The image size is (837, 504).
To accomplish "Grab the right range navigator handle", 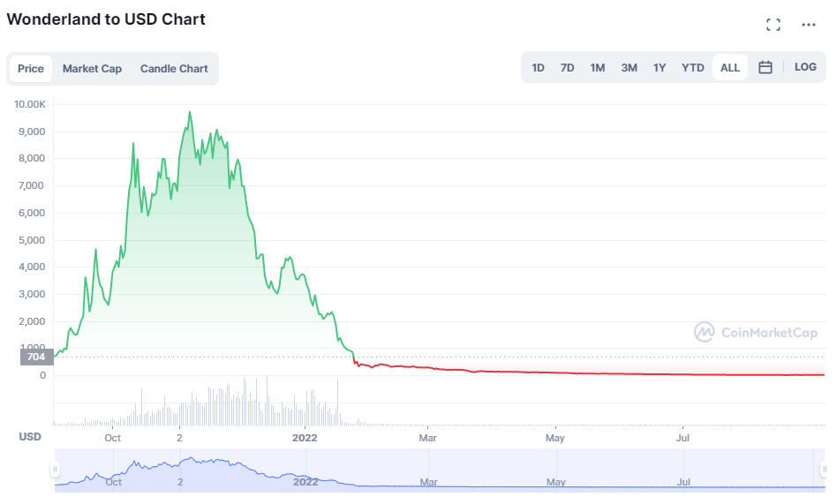I will pyautogui.click(x=824, y=470).
